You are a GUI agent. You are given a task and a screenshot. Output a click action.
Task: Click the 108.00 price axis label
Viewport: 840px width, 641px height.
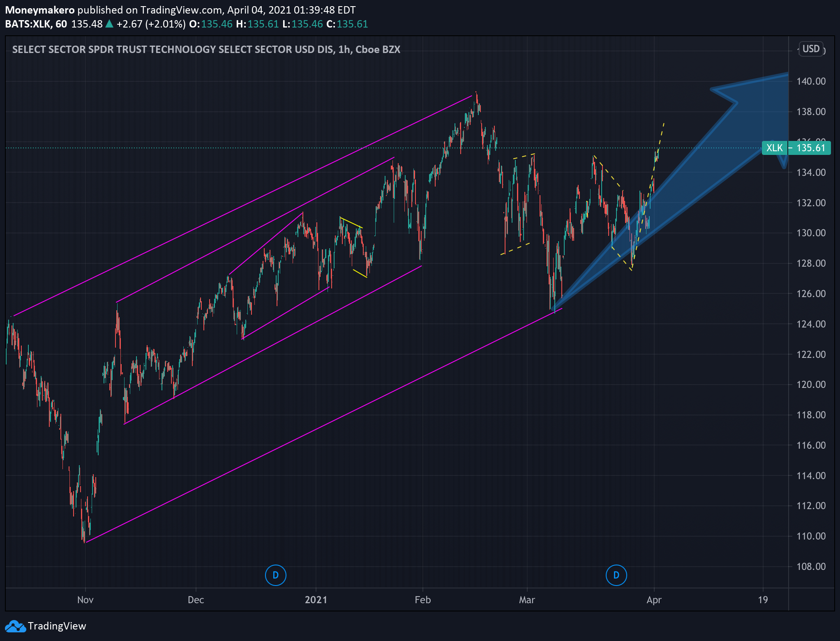(x=811, y=567)
